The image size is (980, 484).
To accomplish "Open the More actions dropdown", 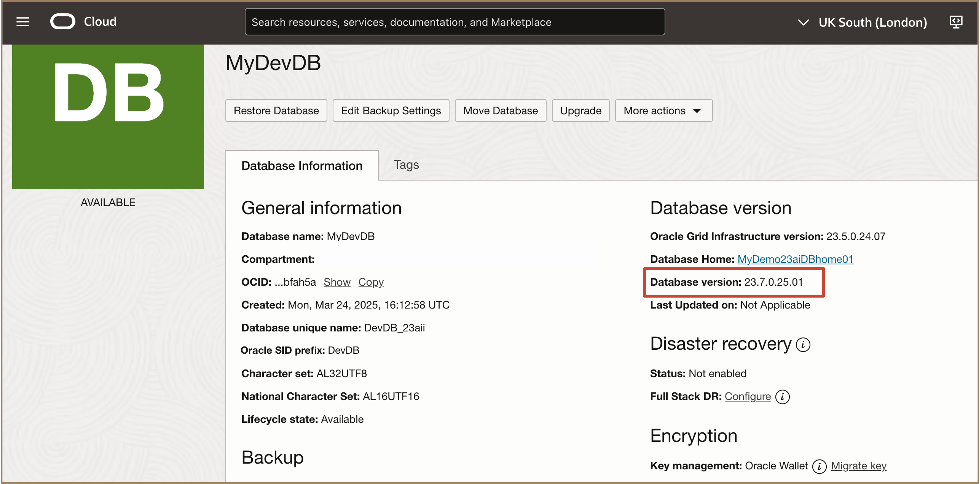I will click(x=663, y=110).
